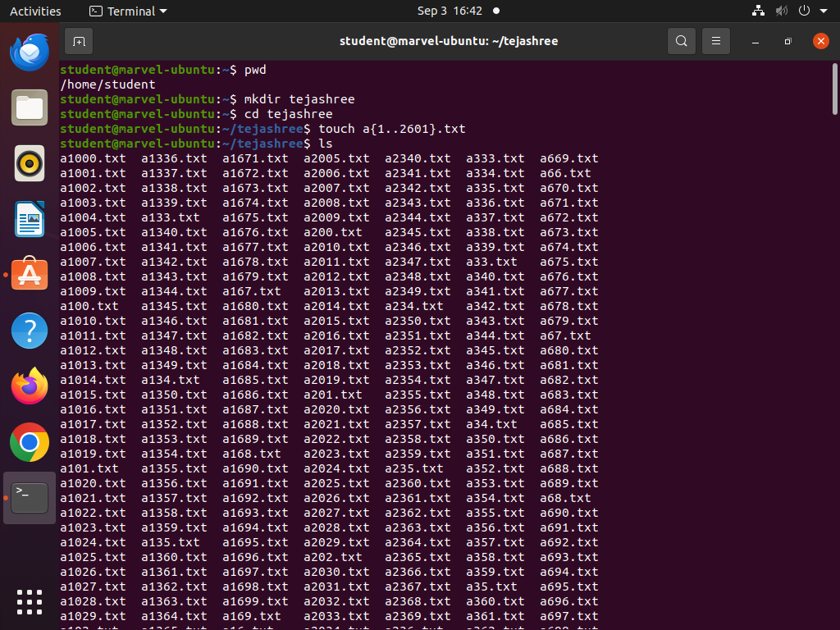This screenshot has height=630, width=840.
Task: Click file name a2350.txt
Action: (x=418, y=321)
